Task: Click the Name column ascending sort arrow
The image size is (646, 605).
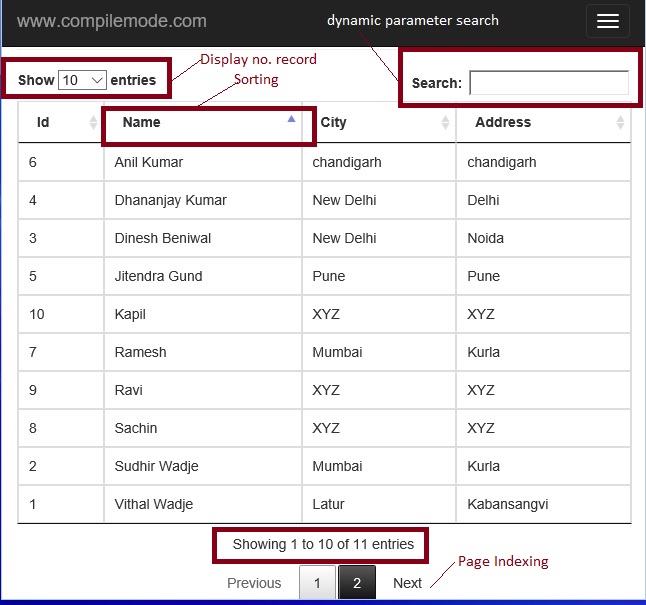Action: click(x=291, y=119)
